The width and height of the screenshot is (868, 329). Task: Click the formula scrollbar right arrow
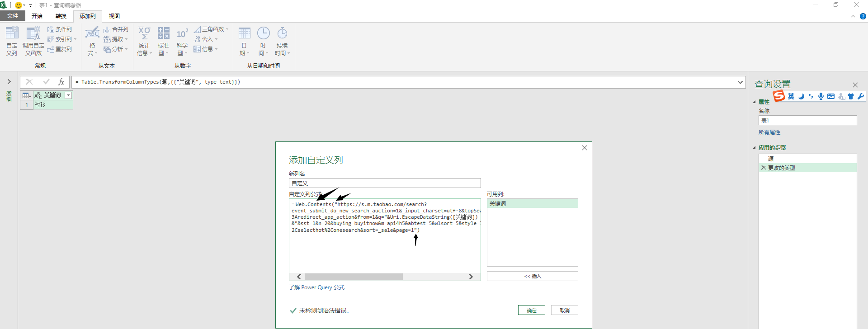[x=471, y=277]
